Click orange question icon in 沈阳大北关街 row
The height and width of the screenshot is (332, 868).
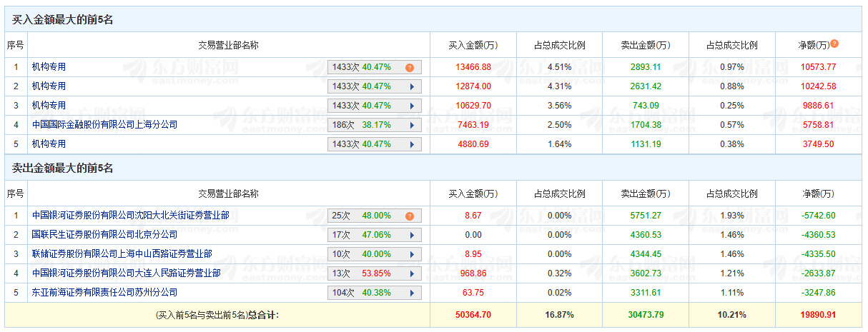coord(410,216)
